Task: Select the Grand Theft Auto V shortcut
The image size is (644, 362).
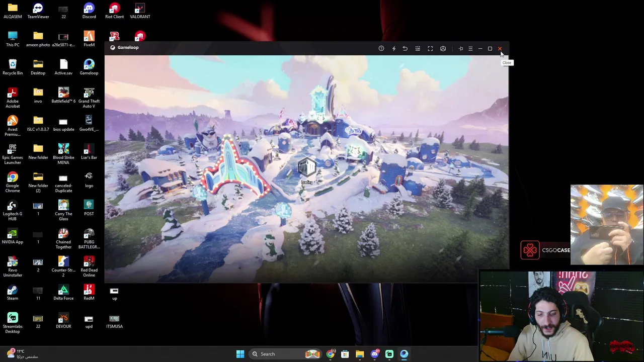Action: coord(89,98)
